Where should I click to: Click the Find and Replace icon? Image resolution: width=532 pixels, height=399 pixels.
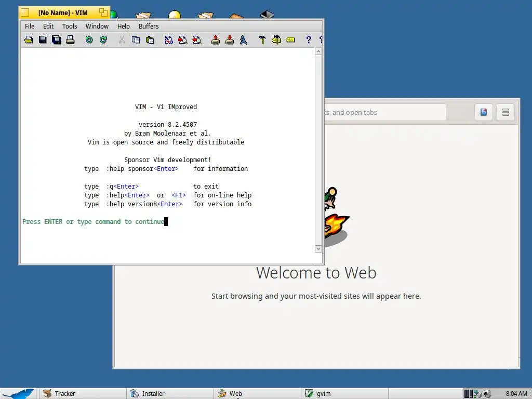point(169,40)
